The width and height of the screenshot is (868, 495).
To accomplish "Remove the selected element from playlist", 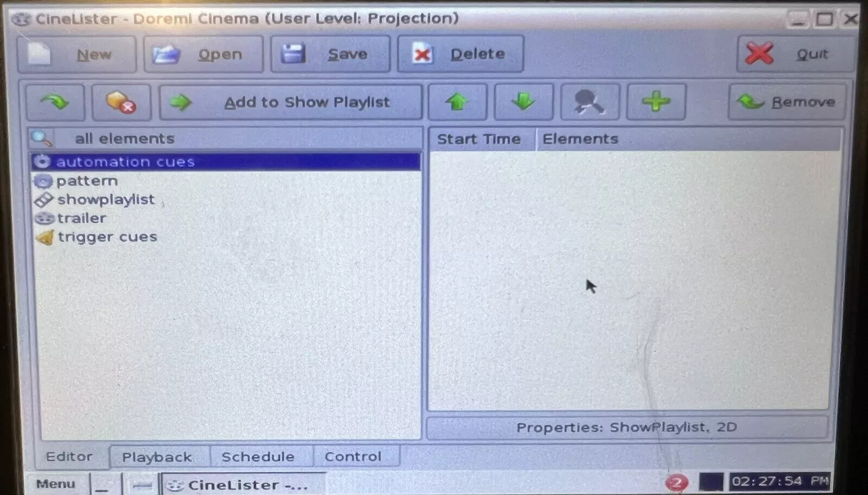I will [787, 101].
